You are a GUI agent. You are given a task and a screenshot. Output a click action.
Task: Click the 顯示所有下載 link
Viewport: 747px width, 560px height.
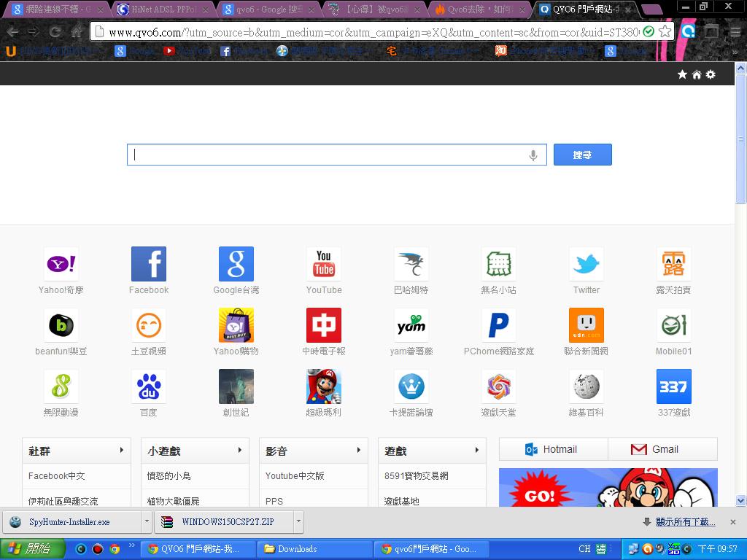[686, 522]
